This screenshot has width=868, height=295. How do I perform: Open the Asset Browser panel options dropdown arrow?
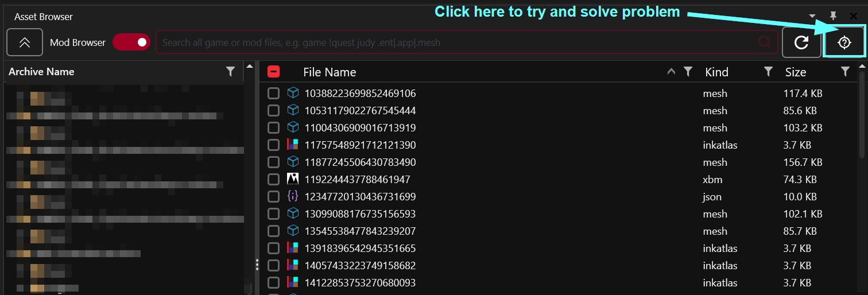click(x=812, y=16)
